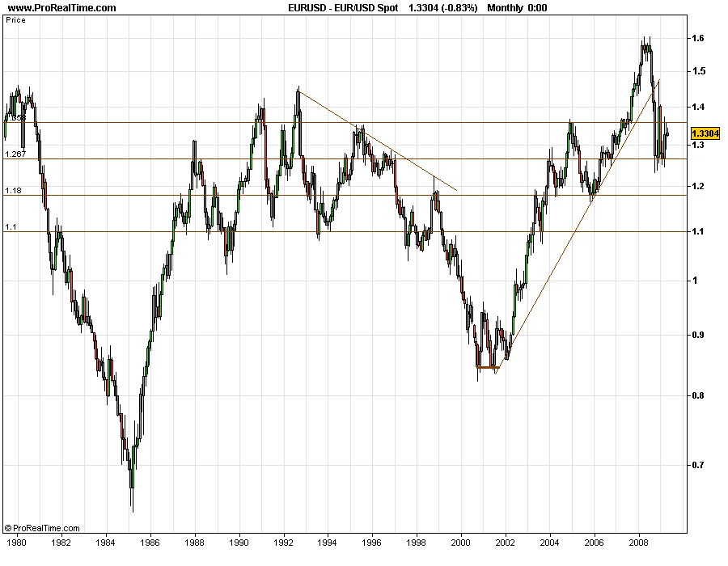The height and width of the screenshot is (566, 728).
Task: Click the 1 price axis label
Action: pos(696,281)
